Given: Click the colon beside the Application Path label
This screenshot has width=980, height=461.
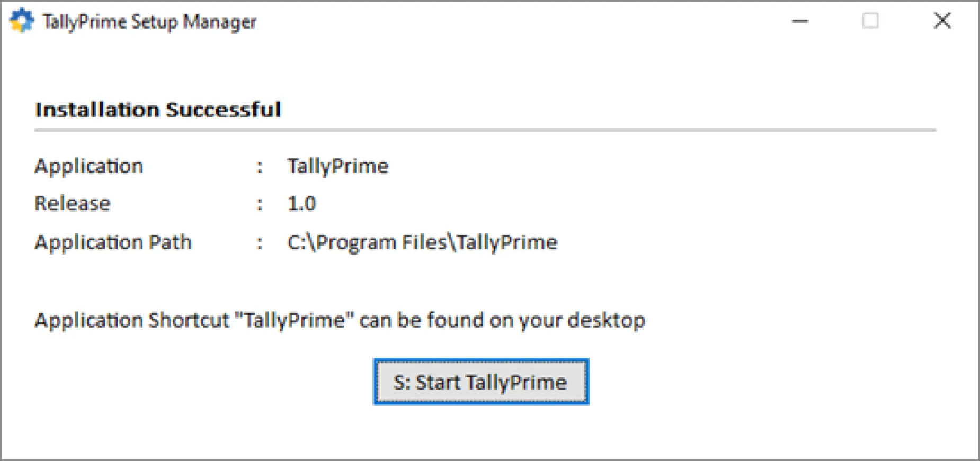Looking at the screenshot, I should point(260,243).
